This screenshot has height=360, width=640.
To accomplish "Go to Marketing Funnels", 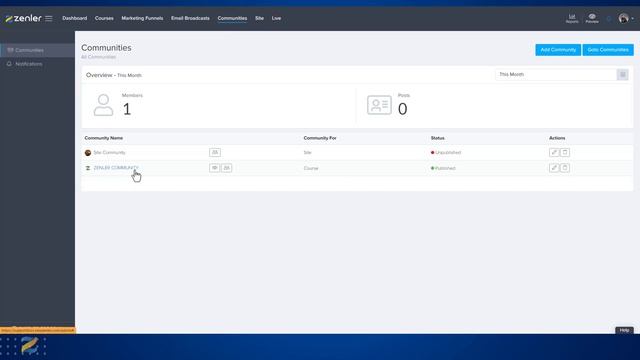I will [x=142, y=18].
